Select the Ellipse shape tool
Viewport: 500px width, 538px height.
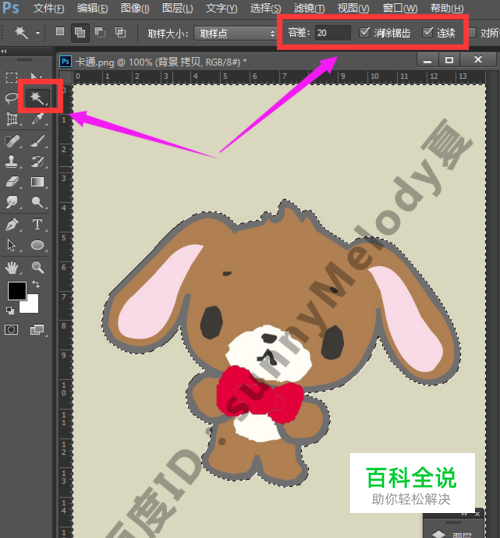[38, 245]
